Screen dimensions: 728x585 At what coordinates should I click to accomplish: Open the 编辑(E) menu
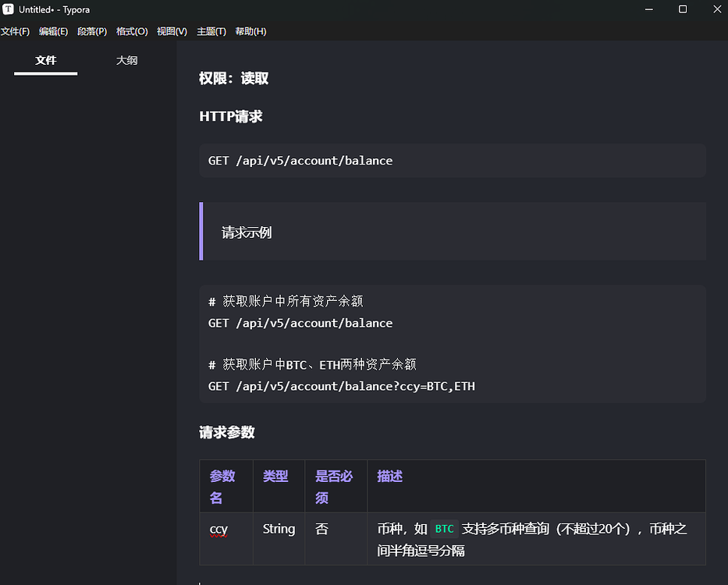53,31
